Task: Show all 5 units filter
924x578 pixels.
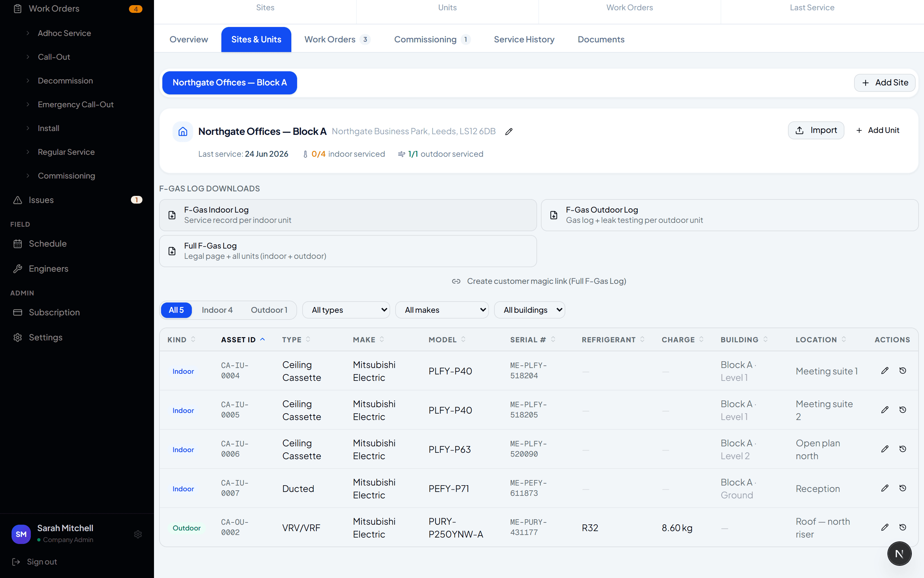Action: tap(176, 310)
